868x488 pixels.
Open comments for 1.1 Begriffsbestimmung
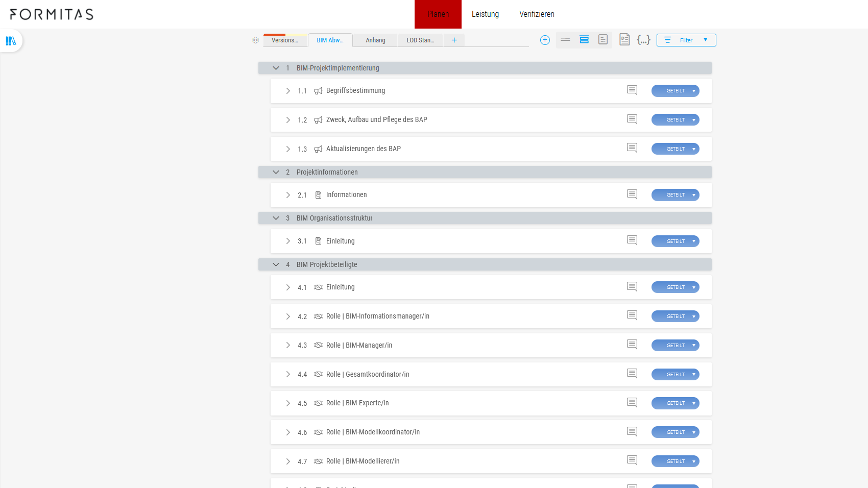coord(632,90)
